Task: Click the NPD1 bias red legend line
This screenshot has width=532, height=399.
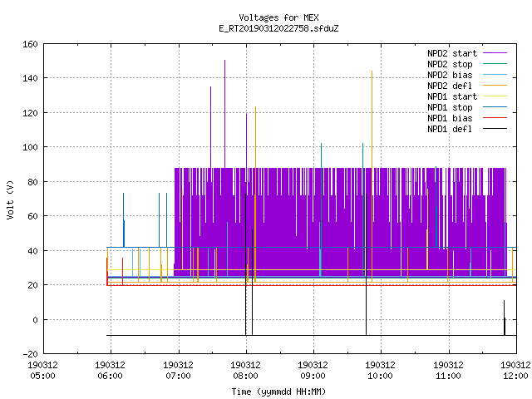Action: (495, 118)
